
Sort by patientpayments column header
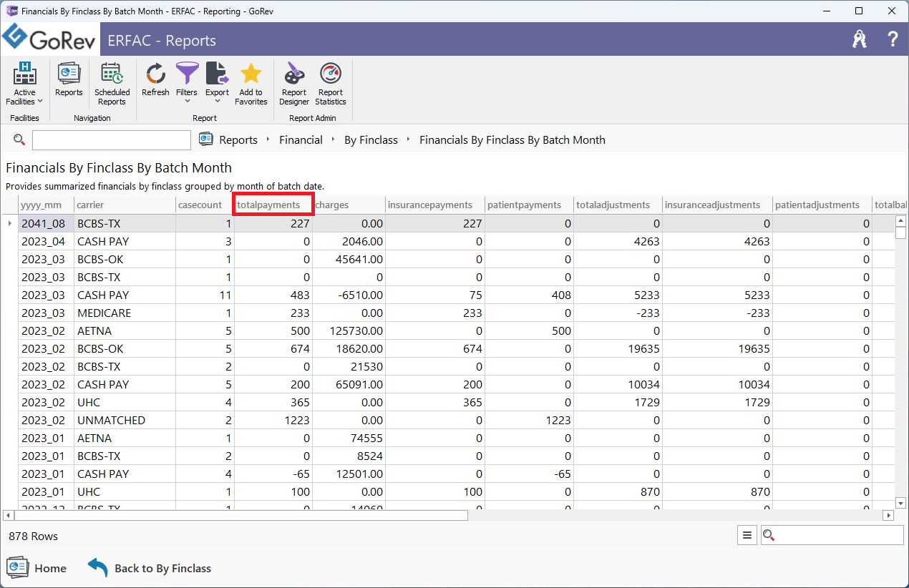pos(530,205)
